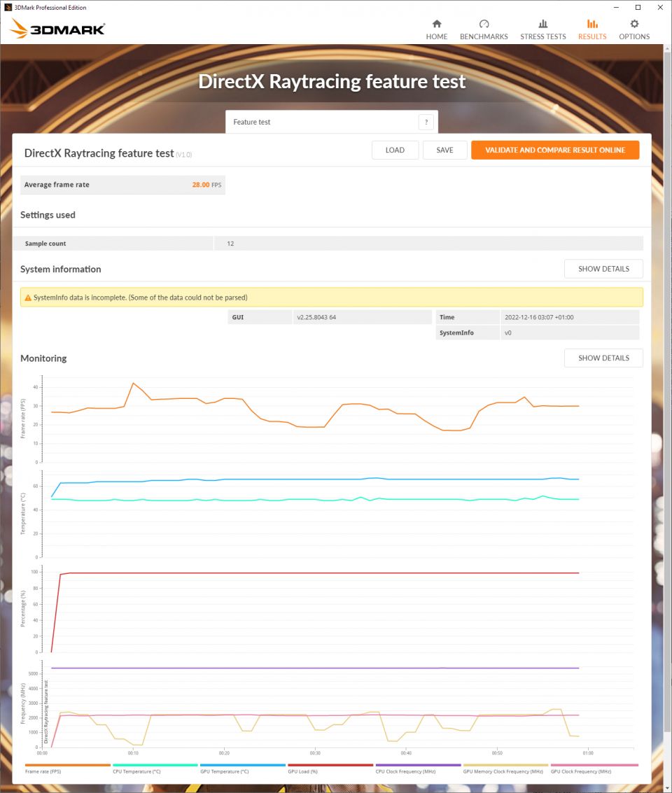Open Benchmarks via the gauge icon
The width and height of the screenshot is (672, 793).
click(x=484, y=24)
